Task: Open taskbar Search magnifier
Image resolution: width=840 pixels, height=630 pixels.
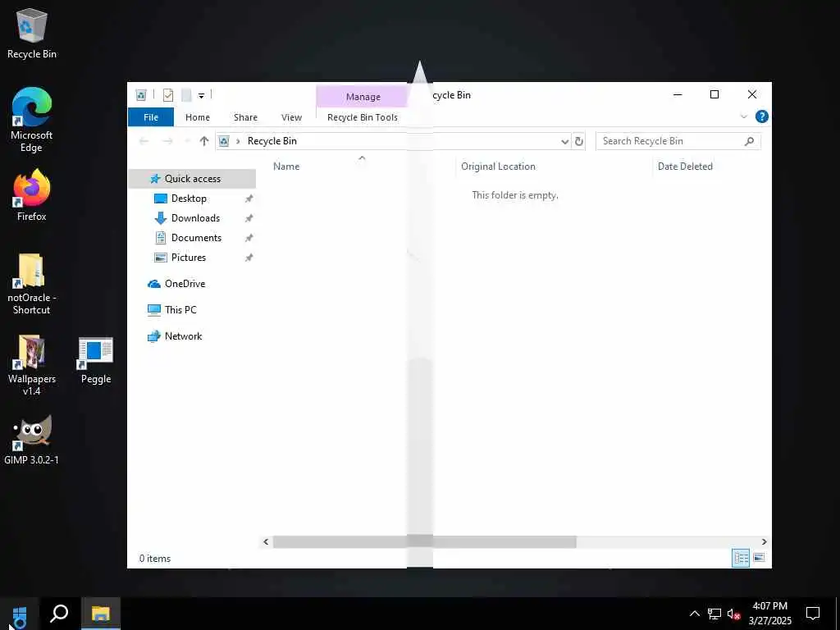Action: tap(59, 614)
